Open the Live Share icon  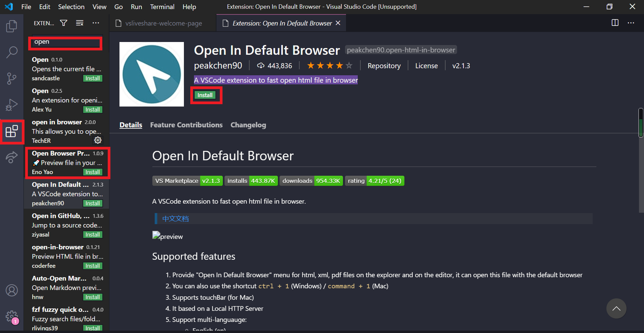(x=12, y=158)
